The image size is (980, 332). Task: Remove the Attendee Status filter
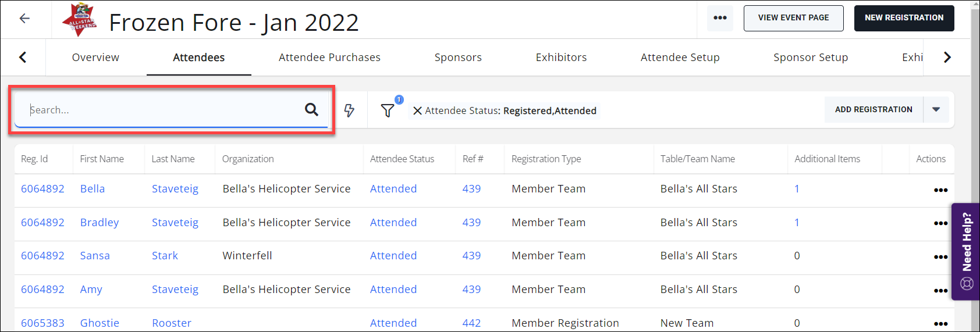pyautogui.click(x=417, y=110)
